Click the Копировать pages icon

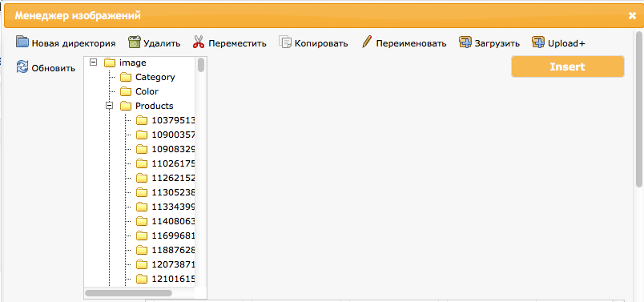pyautogui.click(x=285, y=42)
